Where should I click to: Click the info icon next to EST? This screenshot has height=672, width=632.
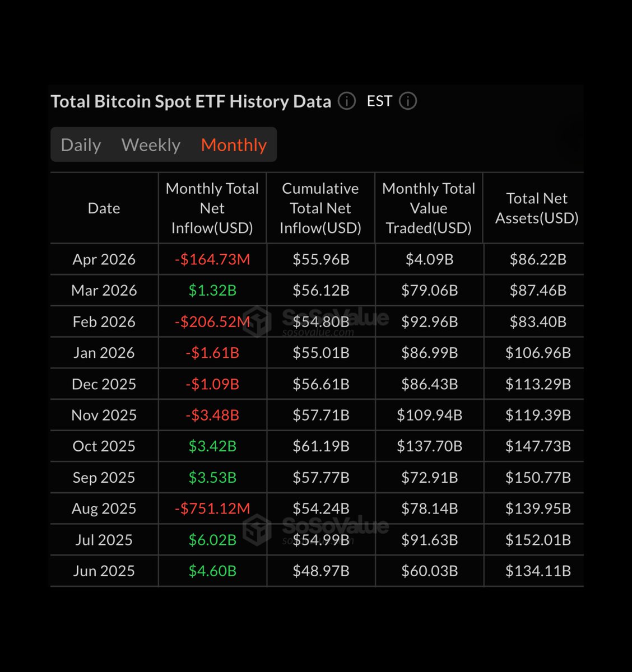click(x=407, y=101)
